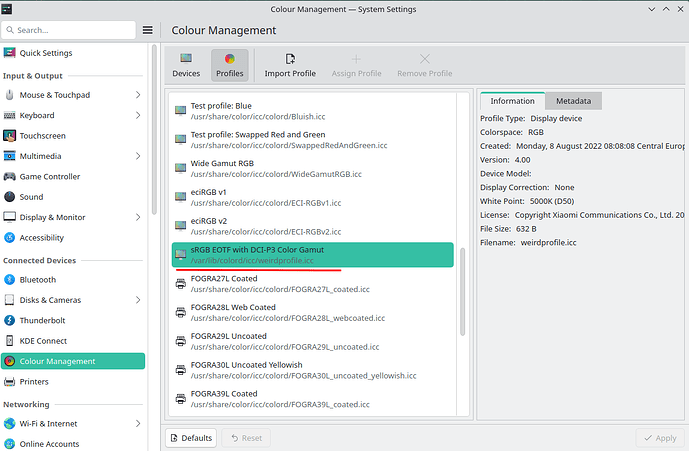Click the Thunderbolt sidebar icon
689x451 pixels.
(10, 321)
